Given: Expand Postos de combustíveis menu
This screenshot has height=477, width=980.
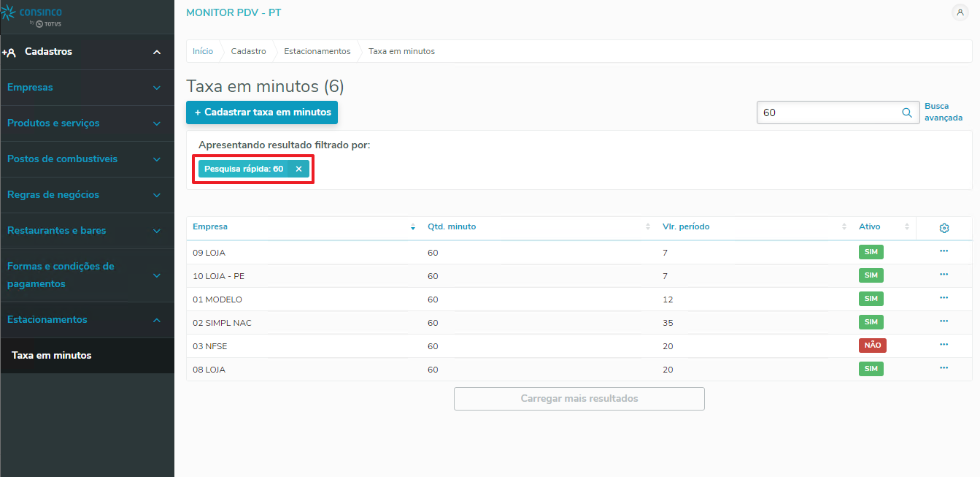Looking at the screenshot, I should tap(87, 159).
